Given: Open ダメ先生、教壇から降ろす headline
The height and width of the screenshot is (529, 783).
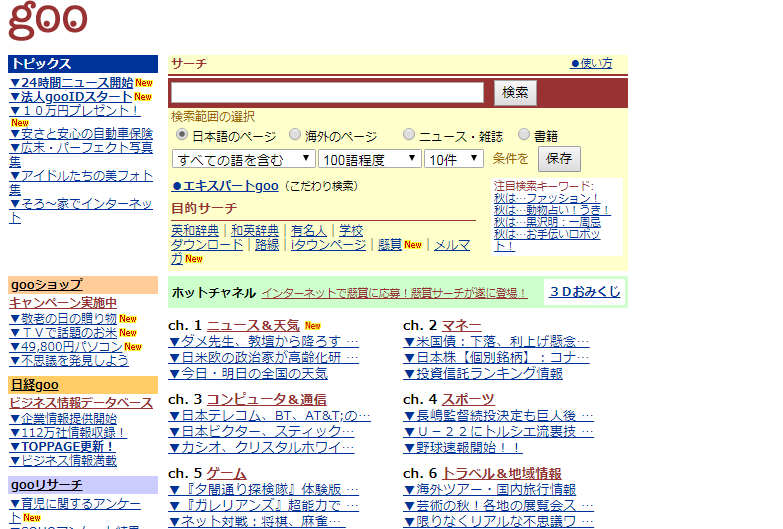Looking at the screenshot, I should click(263, 342).
